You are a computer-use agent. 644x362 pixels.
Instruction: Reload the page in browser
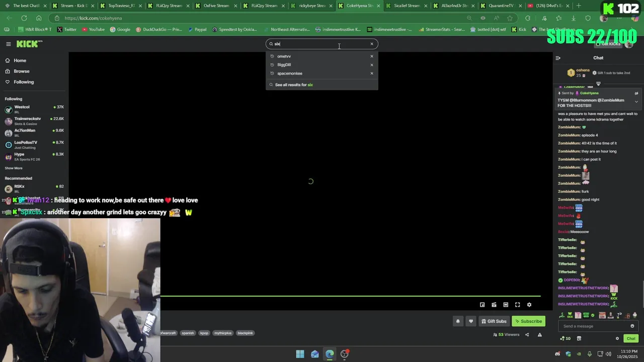pos(24,18)
